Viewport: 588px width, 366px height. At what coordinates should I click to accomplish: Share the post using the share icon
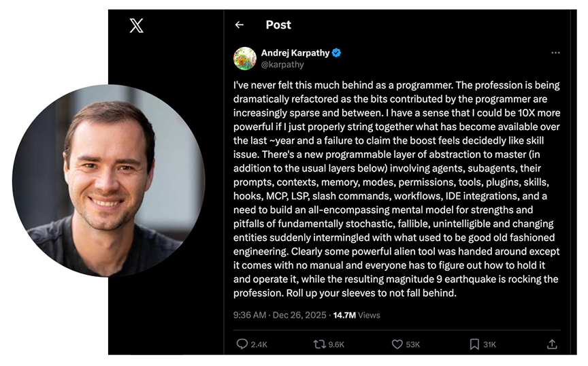point(552,344)
